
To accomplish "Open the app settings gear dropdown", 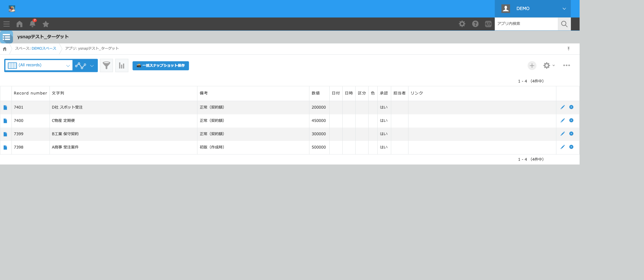I will (549, 65).
